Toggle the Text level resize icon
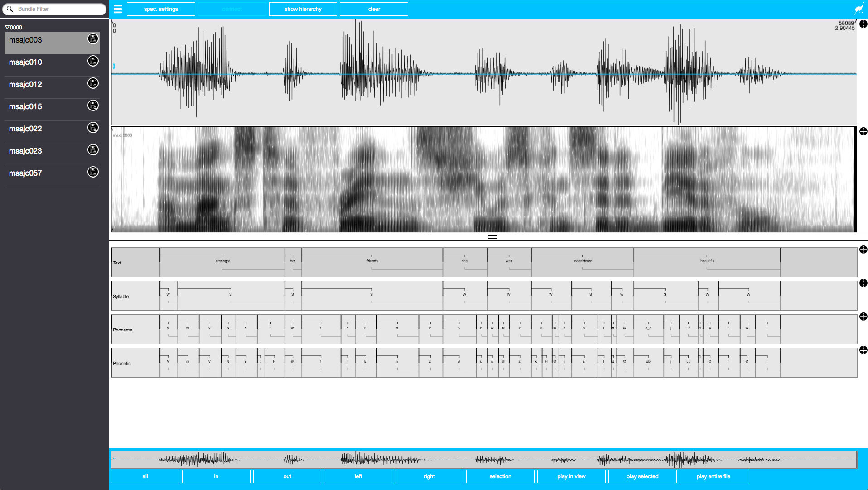This screenshot has height=490, width=868. point(863,250)
